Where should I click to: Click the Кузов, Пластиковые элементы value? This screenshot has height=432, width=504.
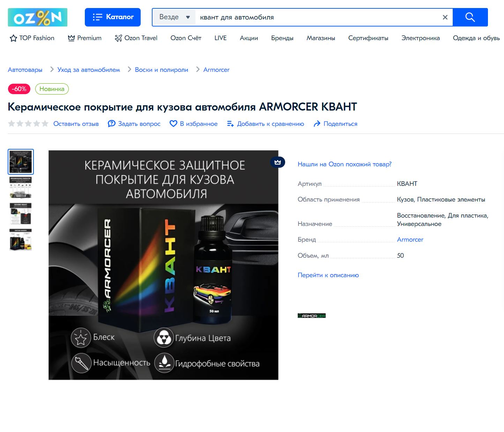pos(441,199)
